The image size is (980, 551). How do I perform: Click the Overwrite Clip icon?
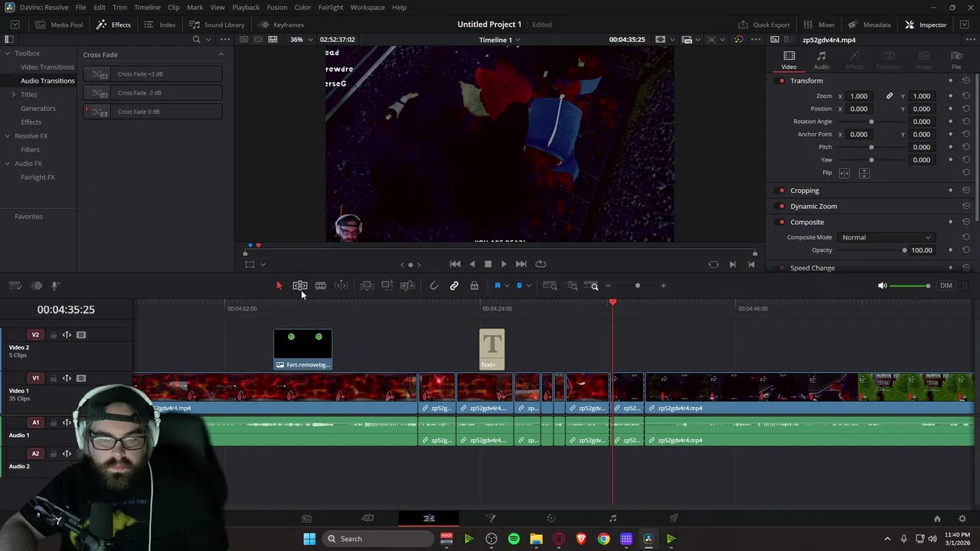387,285
